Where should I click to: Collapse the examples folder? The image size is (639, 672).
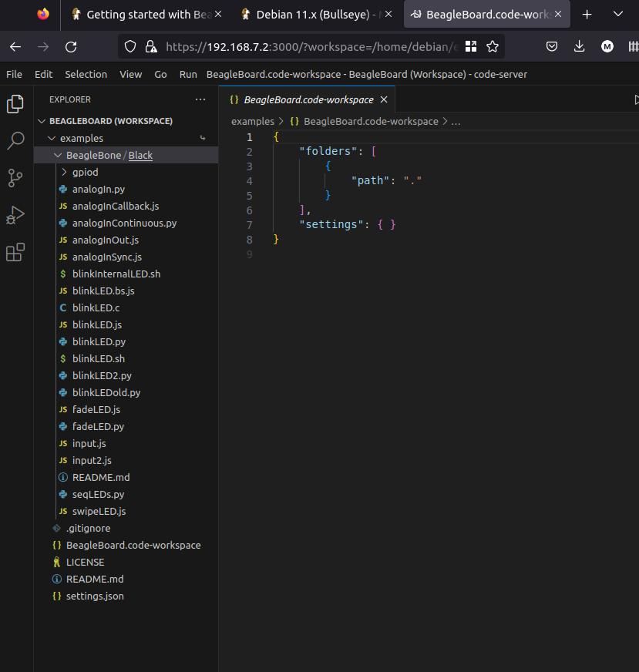(x=52, y=139)
